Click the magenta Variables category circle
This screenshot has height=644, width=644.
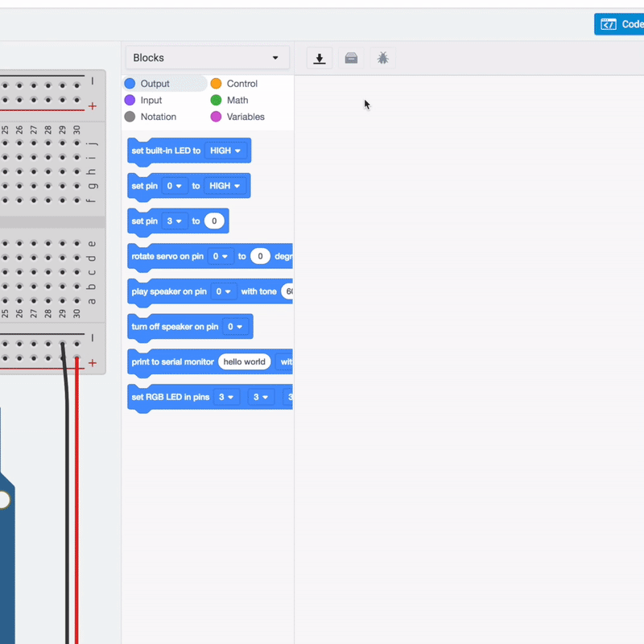point(216,117)
